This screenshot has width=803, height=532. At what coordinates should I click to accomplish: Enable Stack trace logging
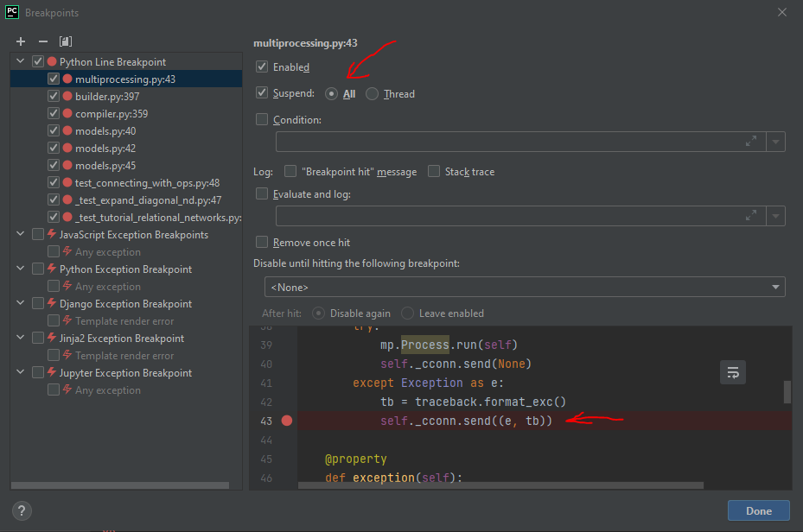434,171
